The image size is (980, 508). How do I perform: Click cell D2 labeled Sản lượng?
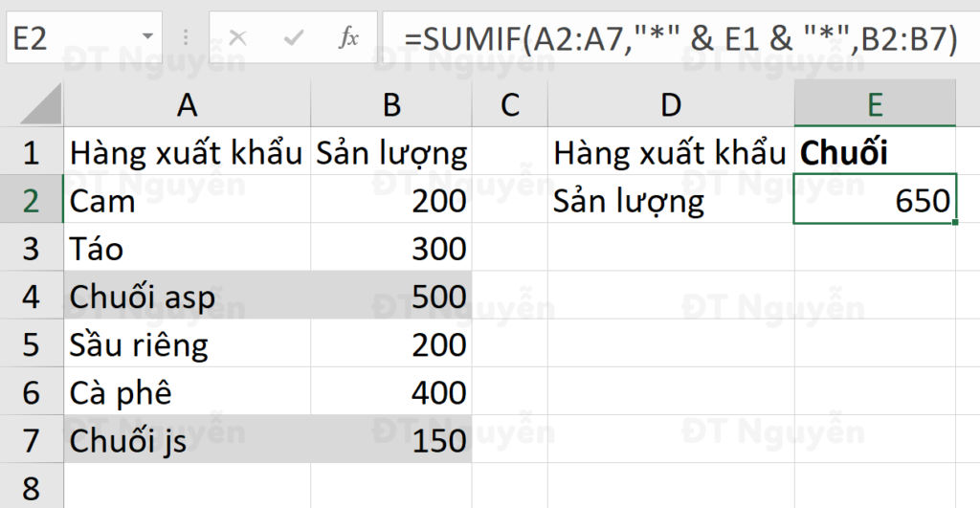(670, 201)
